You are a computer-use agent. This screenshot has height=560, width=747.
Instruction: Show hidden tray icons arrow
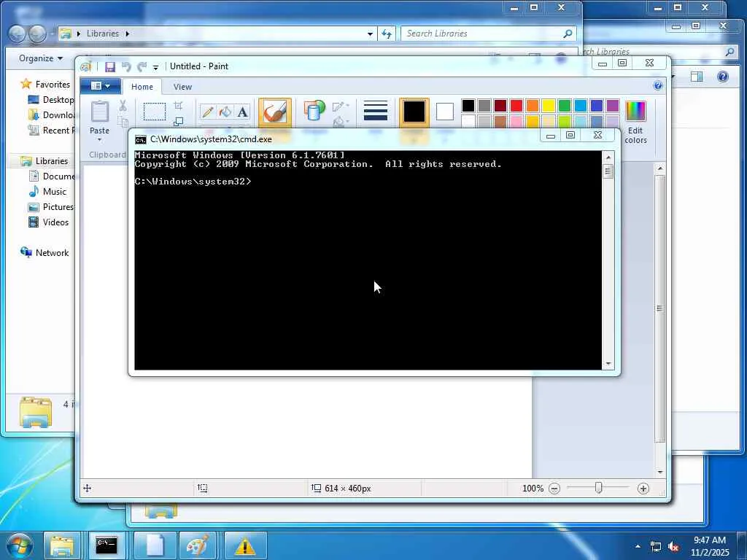(x=638, y=546)
